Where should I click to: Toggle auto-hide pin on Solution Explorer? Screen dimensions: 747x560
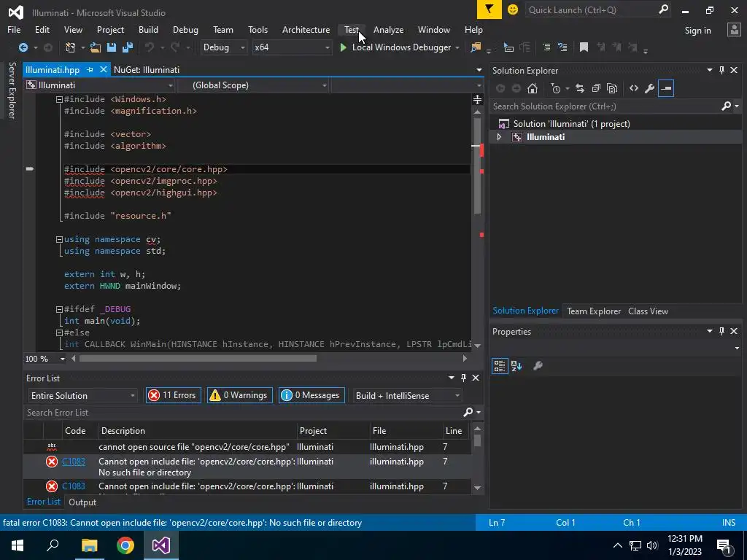click(x=721, y=70)
